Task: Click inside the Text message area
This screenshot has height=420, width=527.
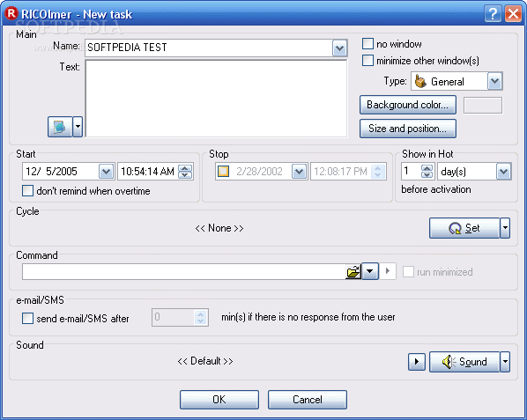Action: pyautogui.click(x=217, y=99)
